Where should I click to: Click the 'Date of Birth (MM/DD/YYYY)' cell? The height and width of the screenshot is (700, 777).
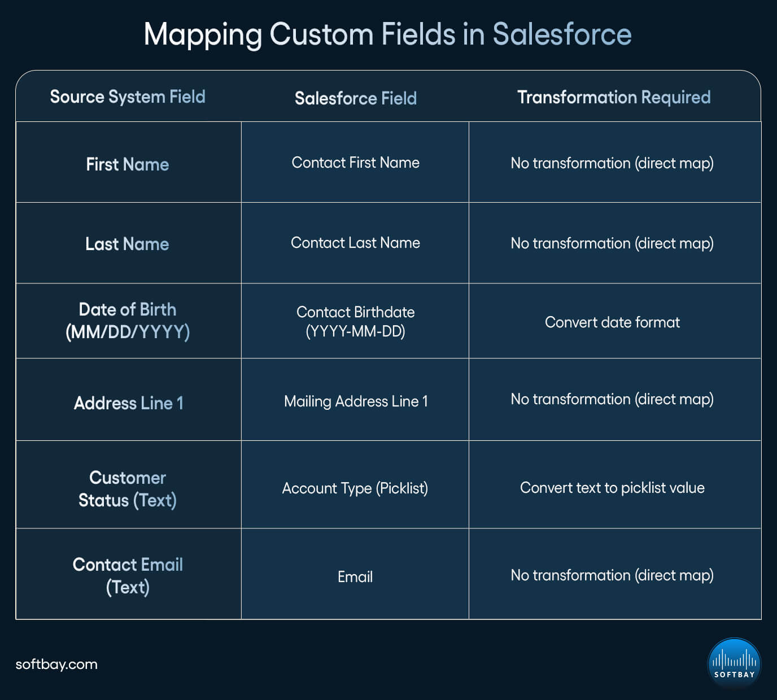129,321
